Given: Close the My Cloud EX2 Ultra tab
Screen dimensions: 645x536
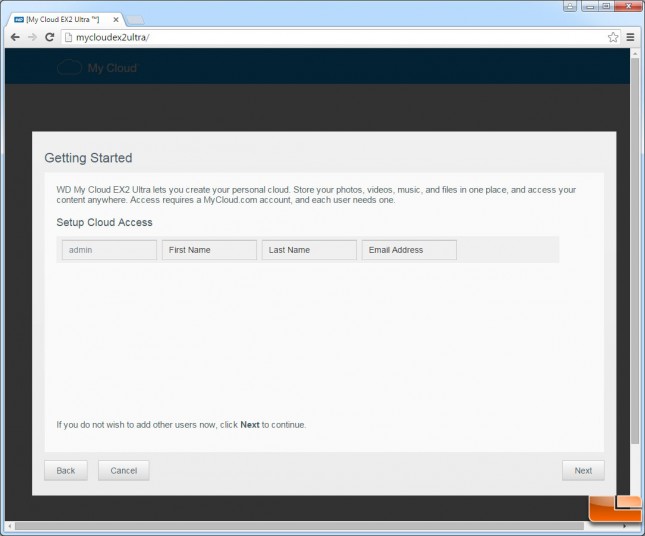Looking at the screenshot, I should pyautogui.click(x=116, y=19).
